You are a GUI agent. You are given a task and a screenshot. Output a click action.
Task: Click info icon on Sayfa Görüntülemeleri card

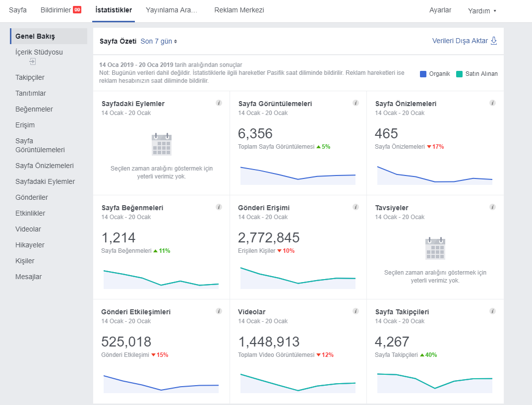tap(355, 103)
